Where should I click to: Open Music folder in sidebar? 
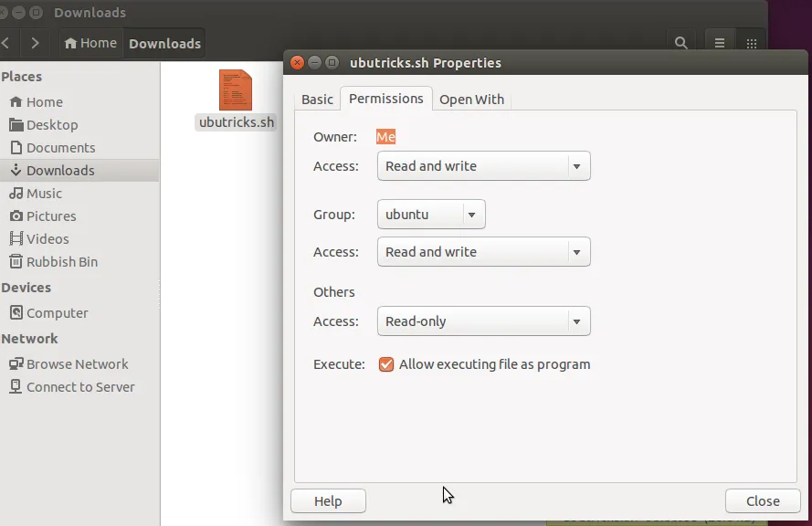[x=44, y=194]
